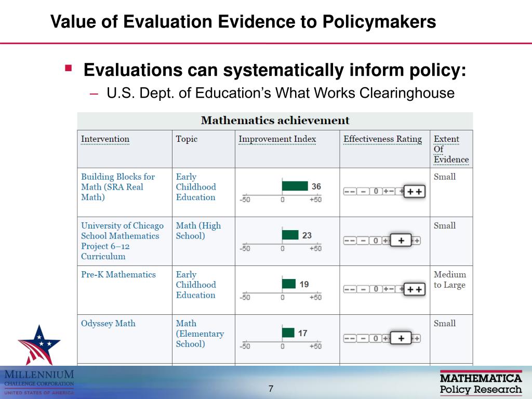Click the green improvement bar labeled 36
This screenshot has width=532, height=399.
click(x=295, y=186)
